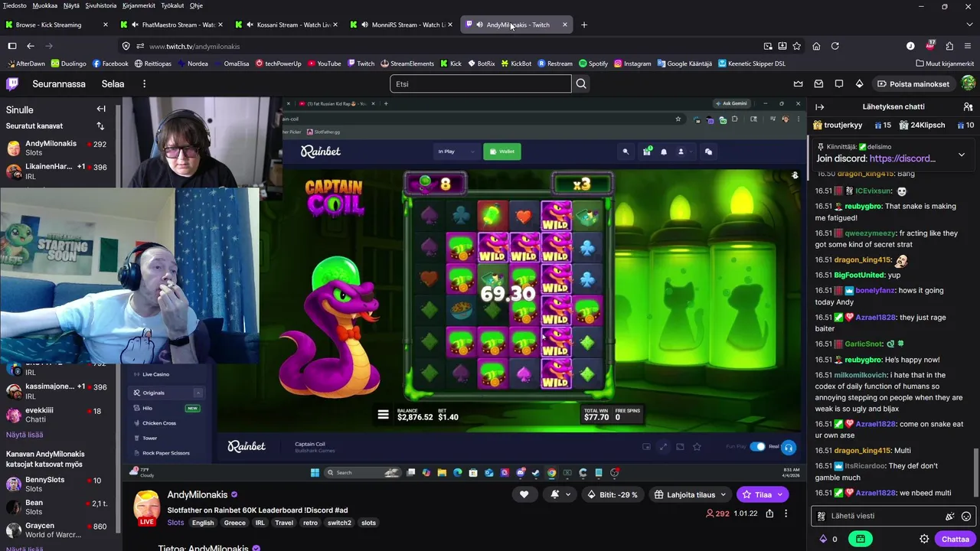Go back with browser back arrow
The image size is (980, 551).
point(31,46)
